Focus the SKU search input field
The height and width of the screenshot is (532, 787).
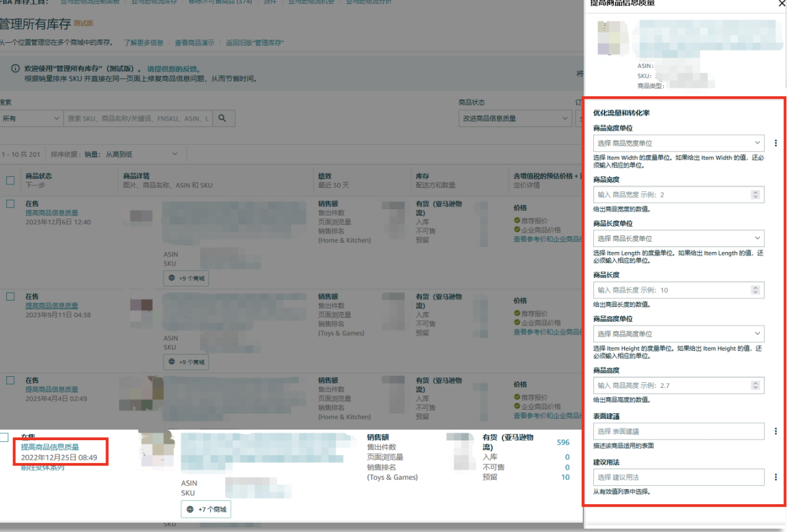click(x=138, y=118)
